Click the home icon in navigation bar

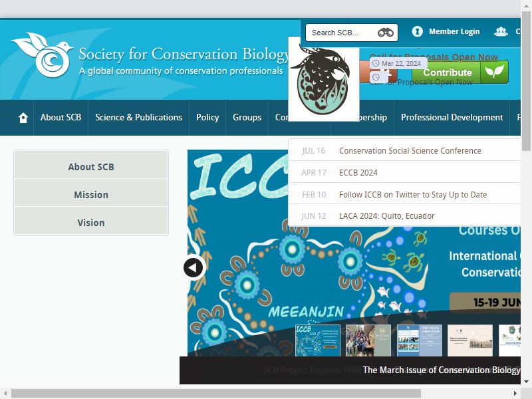coord(23,118)
